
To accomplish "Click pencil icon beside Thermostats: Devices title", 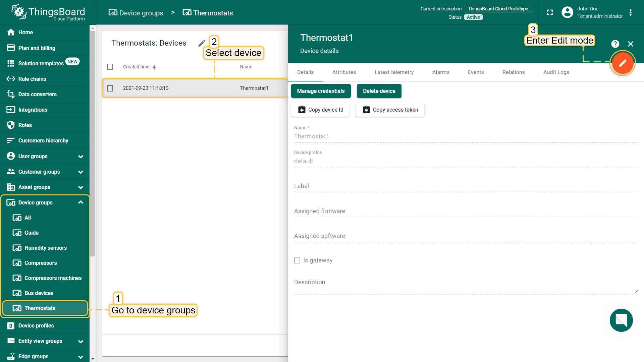I will pyautogui.click(x=202, y=43).
